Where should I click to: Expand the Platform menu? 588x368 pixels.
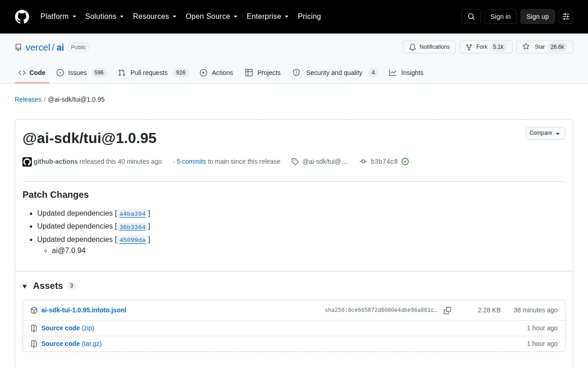pos(58,17)
